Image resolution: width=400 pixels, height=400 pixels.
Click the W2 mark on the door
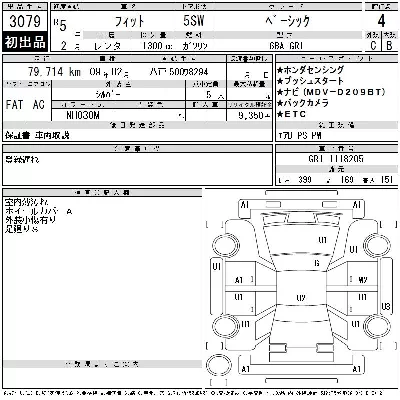tap(363, 280)
